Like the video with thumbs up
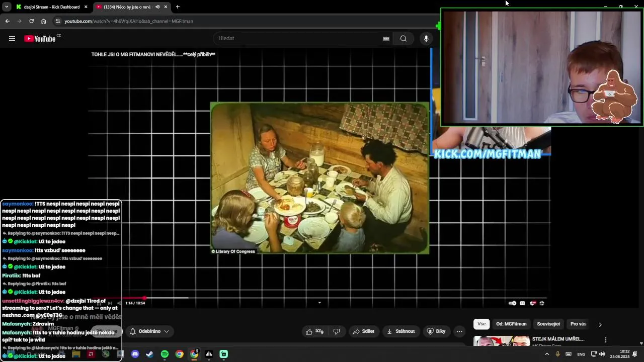Screen dimensions: 644x362 314,331
